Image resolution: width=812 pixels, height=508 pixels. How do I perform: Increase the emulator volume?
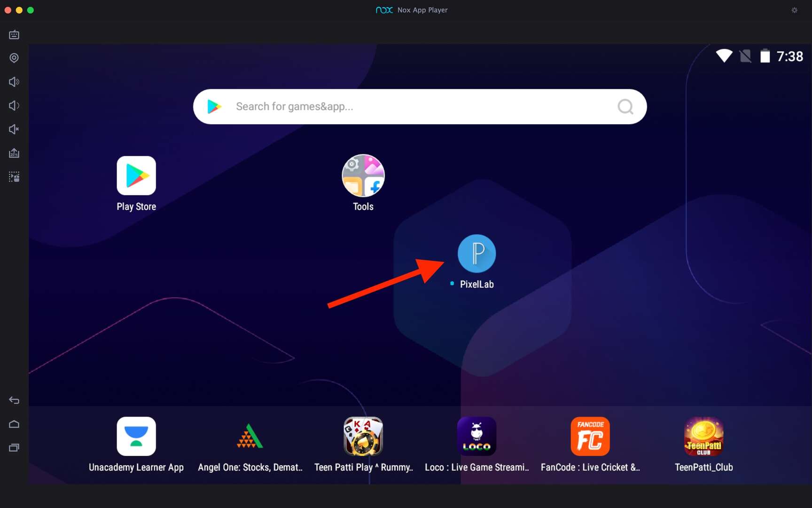coord(14,81)
